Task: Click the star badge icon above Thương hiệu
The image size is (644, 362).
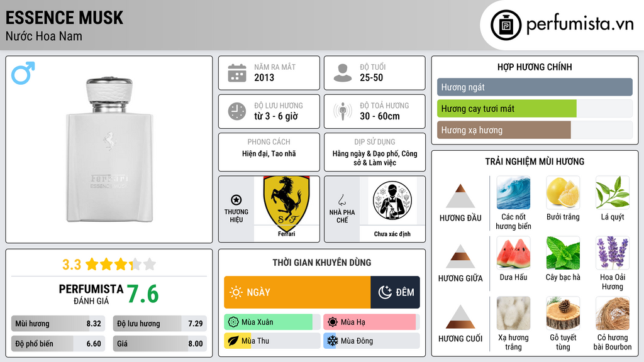Action: (x=236, y=200)
